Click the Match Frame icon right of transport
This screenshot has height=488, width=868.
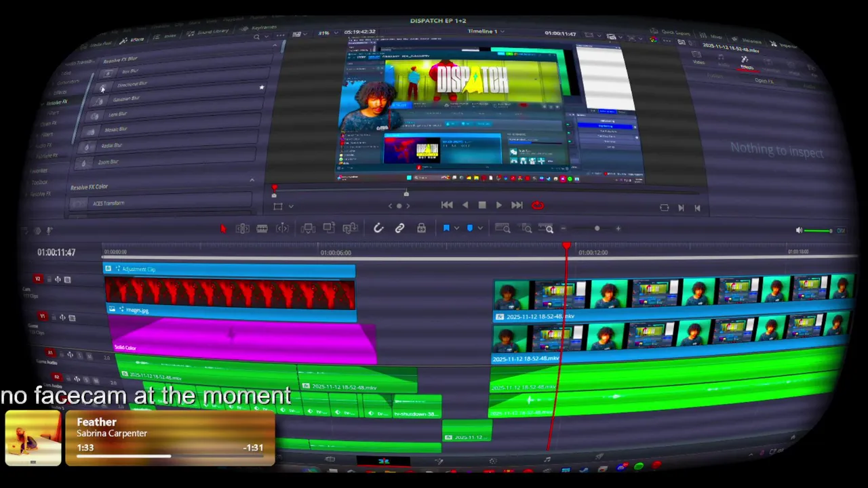[x=664, y=208]
